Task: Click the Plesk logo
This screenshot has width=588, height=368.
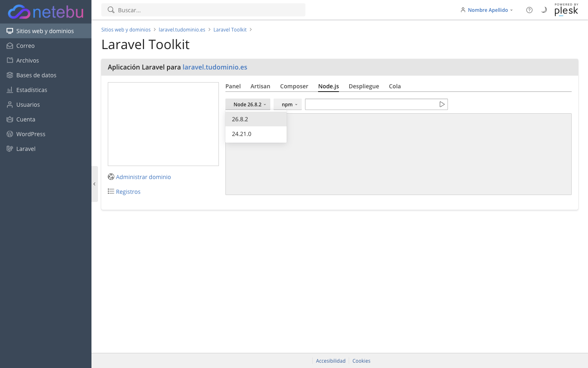Action: click(x=566, y=10)
